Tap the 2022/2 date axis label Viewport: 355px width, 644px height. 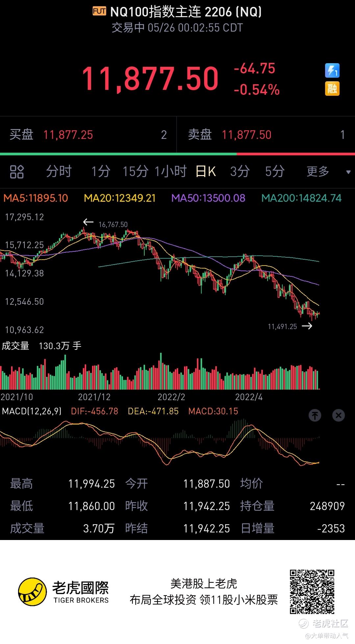pos(171,397)
